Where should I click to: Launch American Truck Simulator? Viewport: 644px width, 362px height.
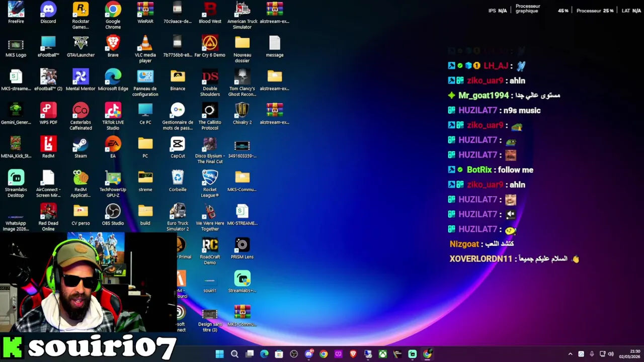coord(242,16)
